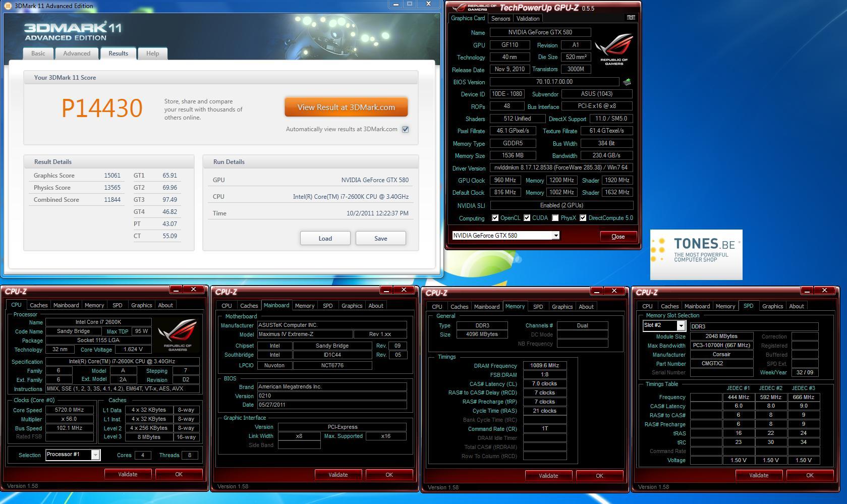Click the Part Number value CMGTX2
This screenshot has height=504, width=847.
(x=721, y=364)
